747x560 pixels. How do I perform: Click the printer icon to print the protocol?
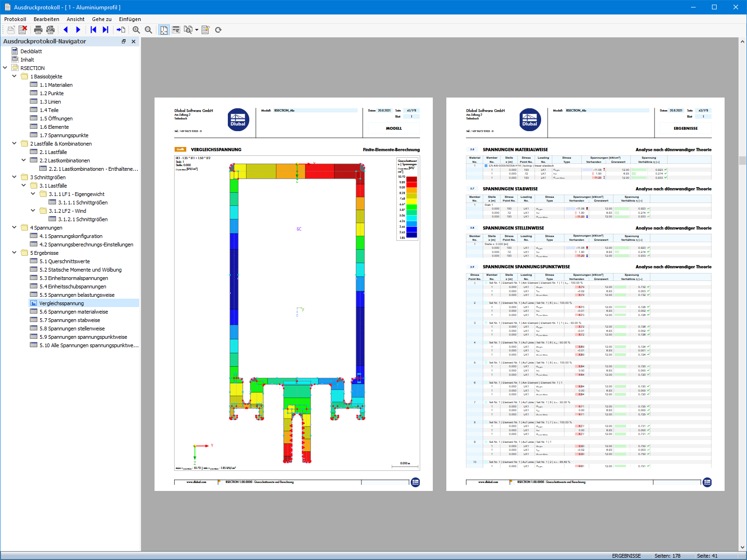[38, 30]
